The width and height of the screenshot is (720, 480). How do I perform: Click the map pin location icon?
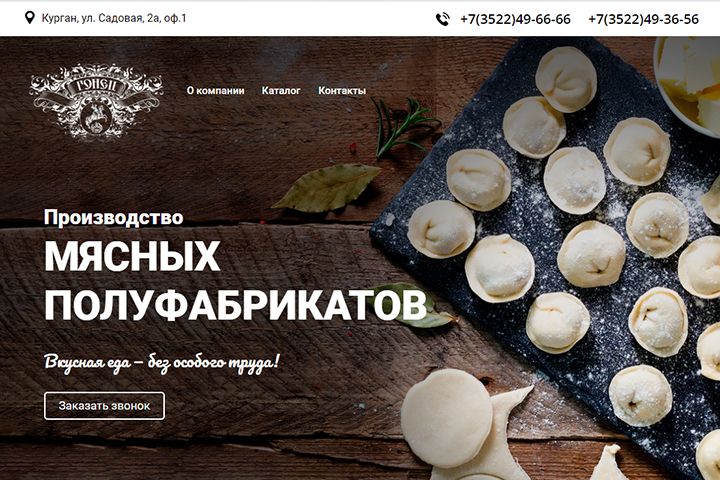[x=29, y=18]
